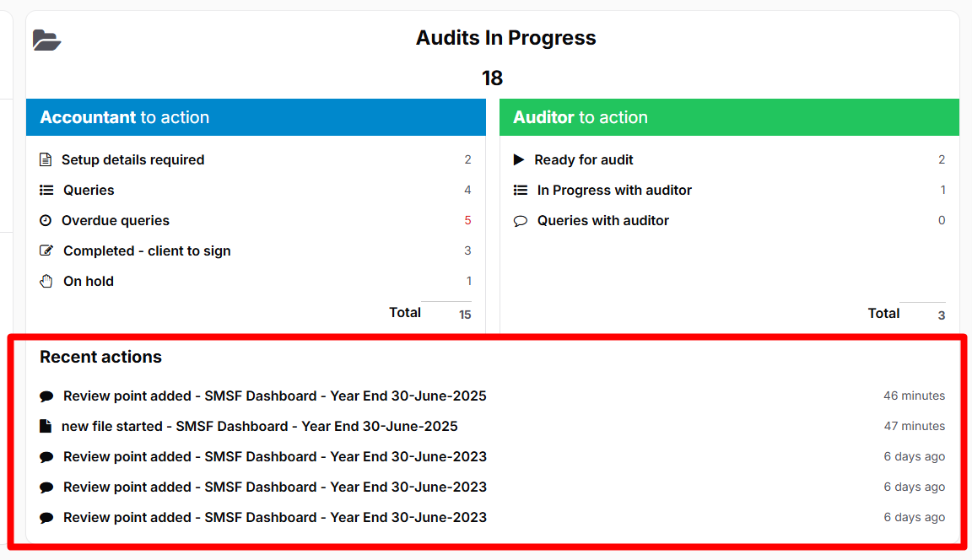
Task: Click the list icon next to Queries
Action: 45,190
